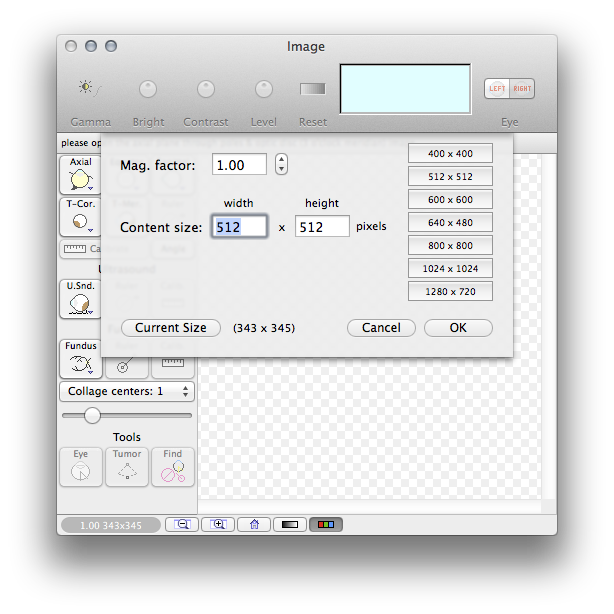Switch to RGB color display mode
Viewport: 614px width, 614px height.
tap(326, 524)
